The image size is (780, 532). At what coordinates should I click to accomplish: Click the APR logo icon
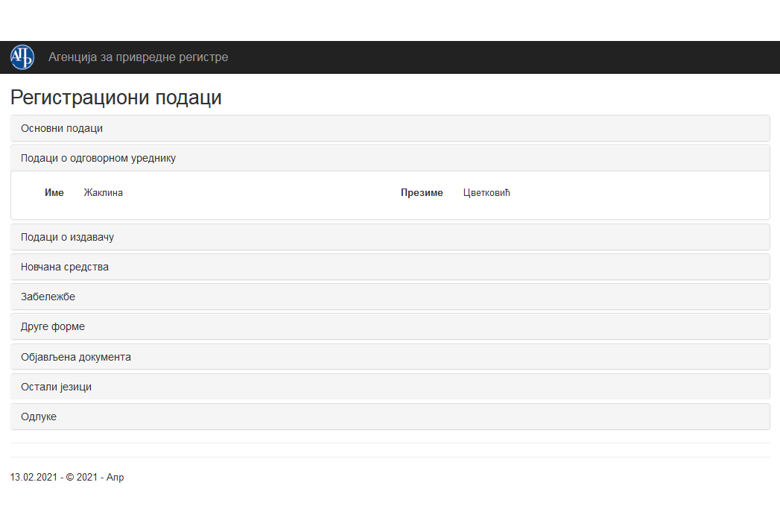pyautogui.click(x=22, y=57)
